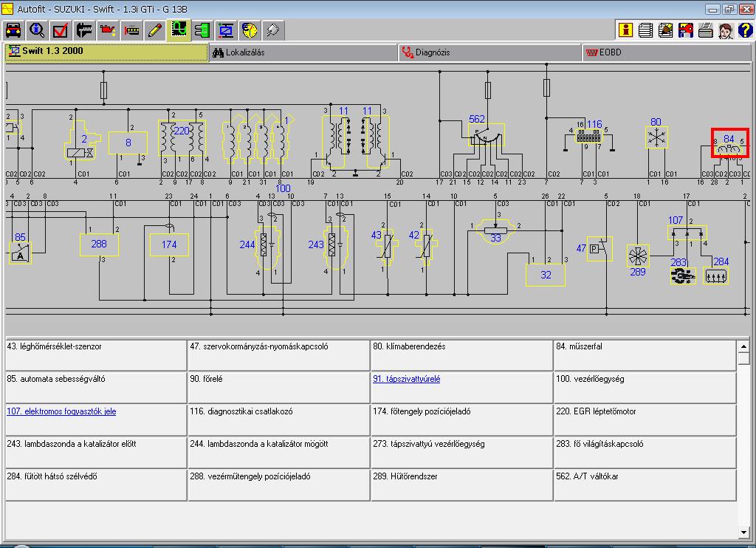Click the magnifier info search icon
The image size is (756, 548).
[37, 30]
